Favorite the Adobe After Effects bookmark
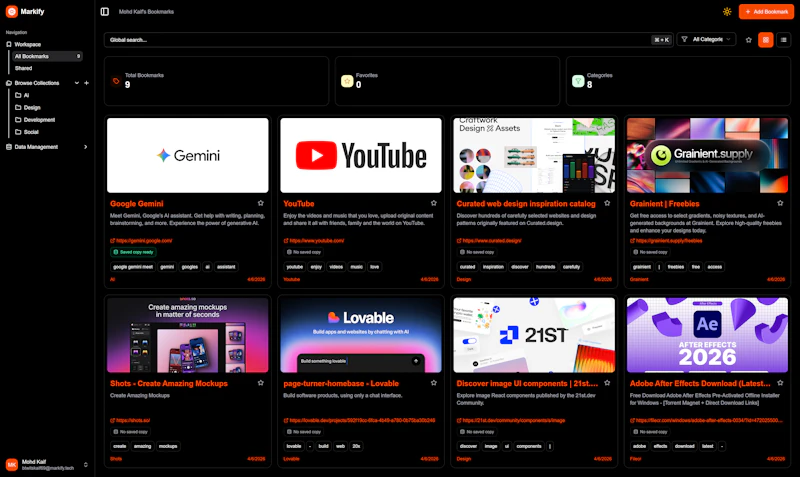Viewport: 800px width, 477px height. [x=780, y=383]
